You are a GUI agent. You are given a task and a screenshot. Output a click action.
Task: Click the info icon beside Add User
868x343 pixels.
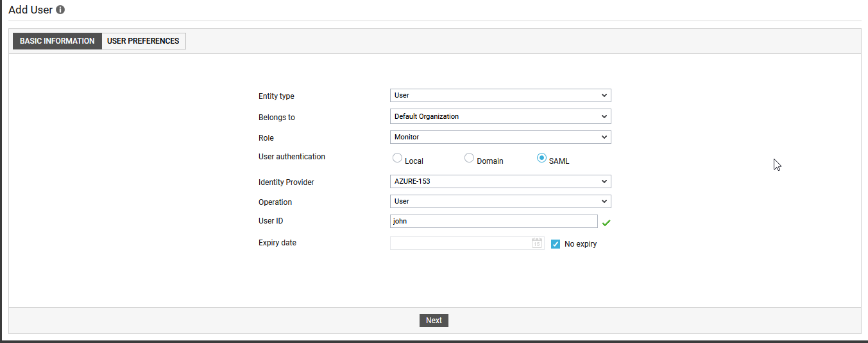[60, 10]
